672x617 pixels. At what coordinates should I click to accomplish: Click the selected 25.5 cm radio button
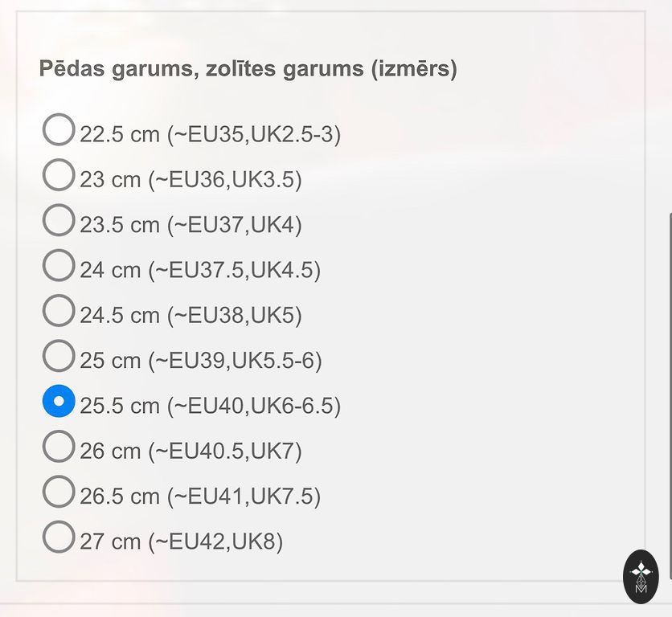pyautogui.click(x=59, y=401)
